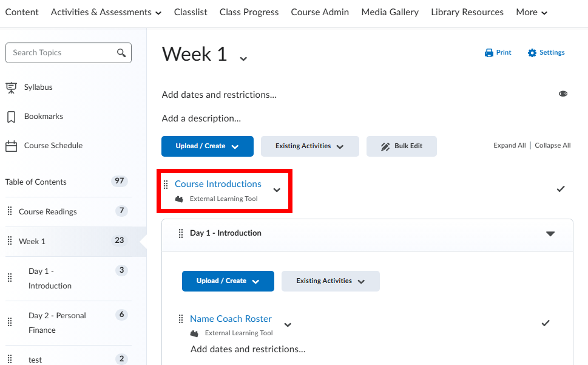The height and width of the screenshot is (365, 588).
Task: Open the Activities & Assessments menu
Action: click(106, 12)
